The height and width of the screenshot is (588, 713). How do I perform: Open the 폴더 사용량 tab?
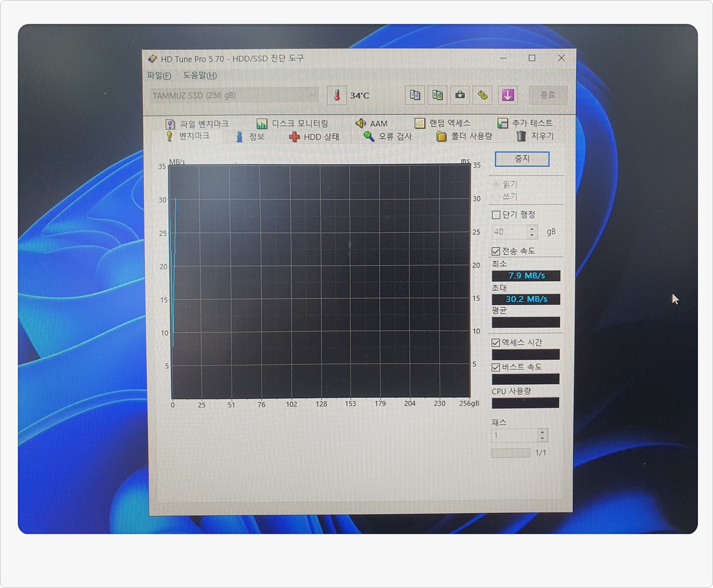point(465,136)
